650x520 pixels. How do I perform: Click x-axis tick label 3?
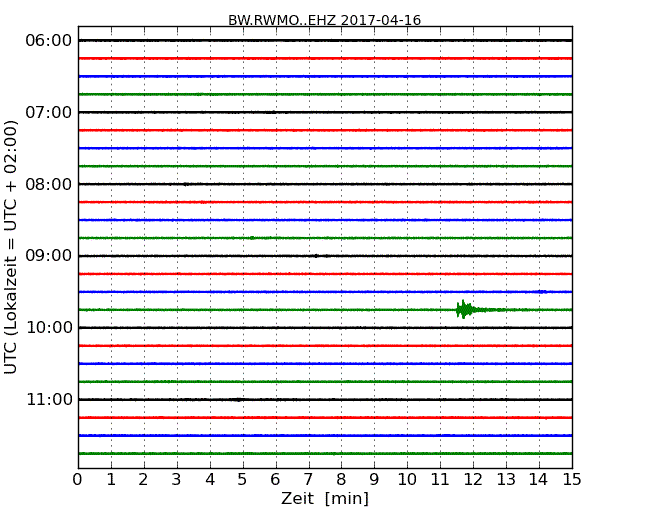(177, 480)
